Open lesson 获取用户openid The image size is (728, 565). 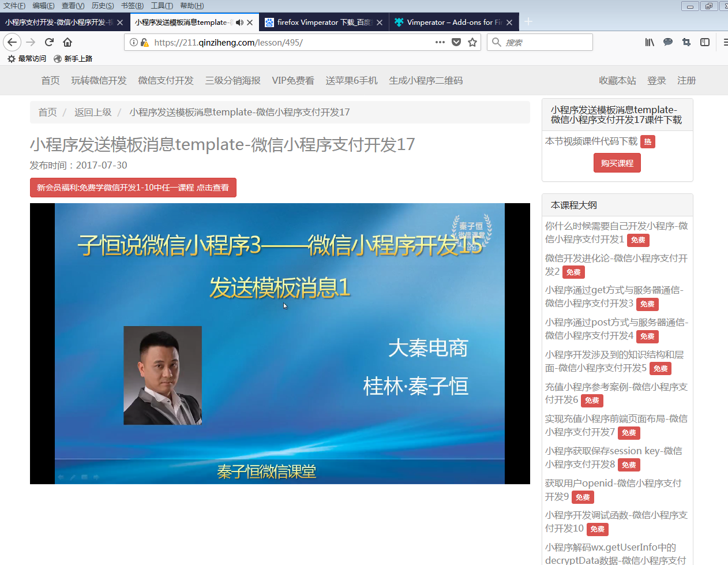[x=613, y=489]
